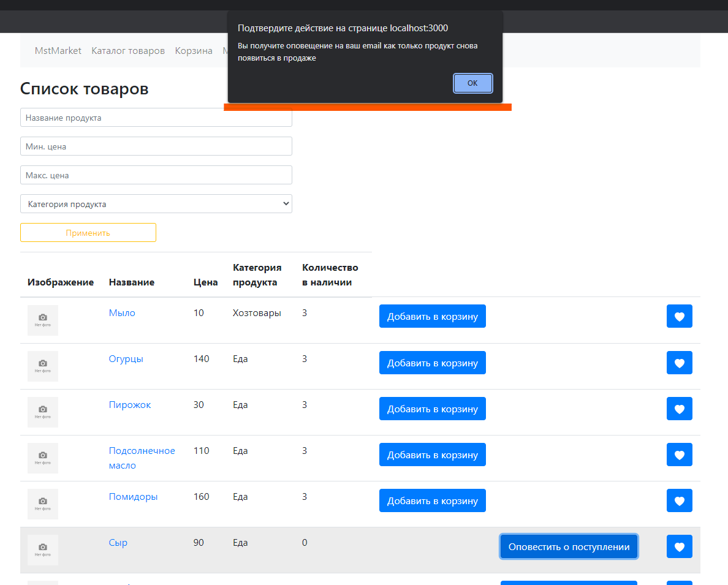Click quantity 0 in Сыр row

coord(305,543)
